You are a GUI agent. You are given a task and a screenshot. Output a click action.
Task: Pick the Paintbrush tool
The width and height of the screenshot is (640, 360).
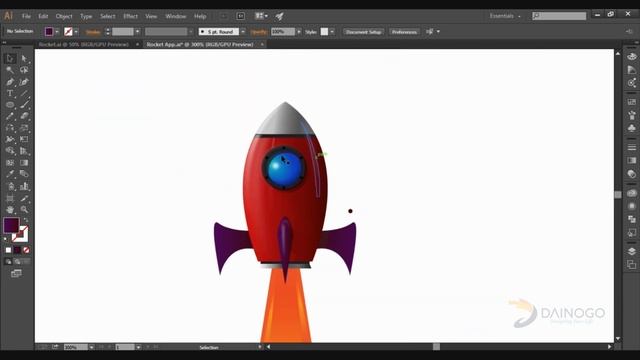click(24, 105)
